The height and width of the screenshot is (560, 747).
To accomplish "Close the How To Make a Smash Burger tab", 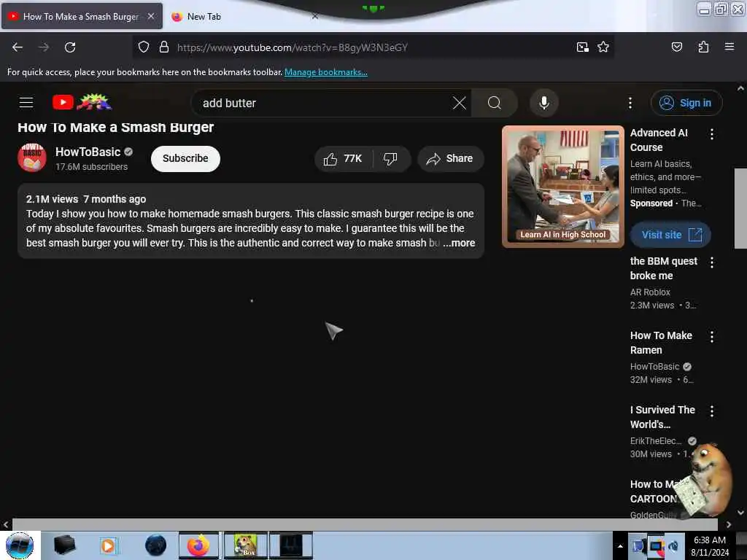I will click(151, 16).
